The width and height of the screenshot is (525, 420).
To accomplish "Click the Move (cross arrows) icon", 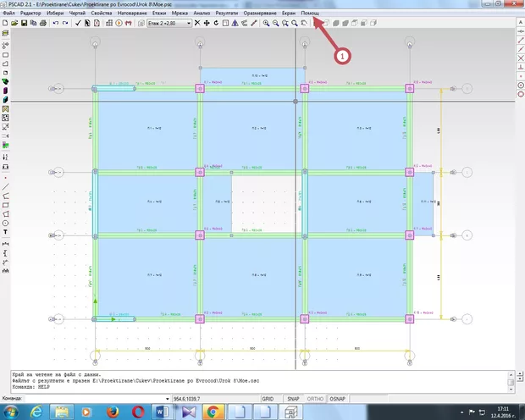I will (206, 23).
